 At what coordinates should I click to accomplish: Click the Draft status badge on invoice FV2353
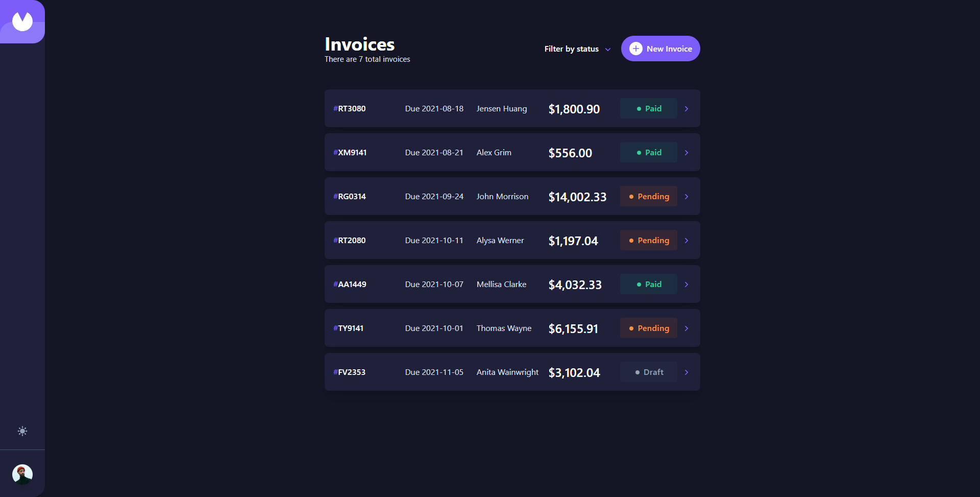648,372
